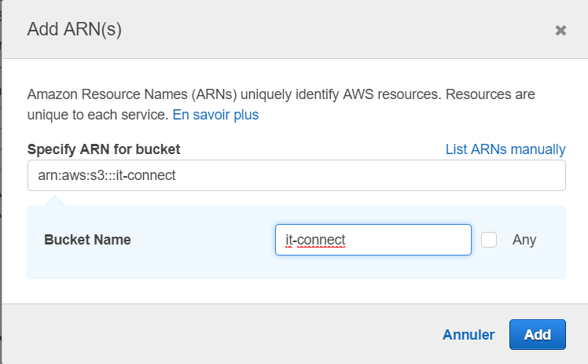588x364 pixels.
Task: Close the Add ARN(s) dialog
Action: 560,31
